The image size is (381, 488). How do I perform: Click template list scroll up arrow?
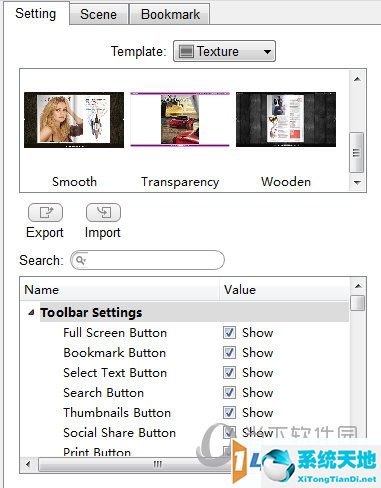(x=357, y=79)
